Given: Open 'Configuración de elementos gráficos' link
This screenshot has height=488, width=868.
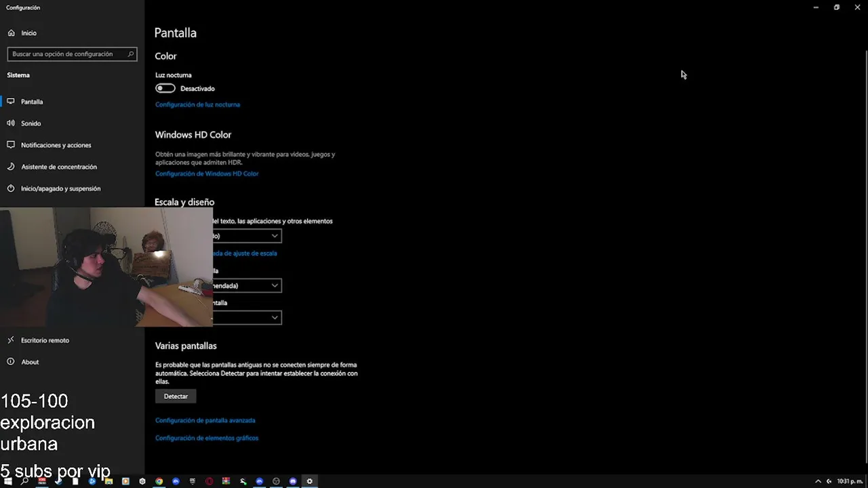Looking at the screenshot, I should click(x=207, y=438).
